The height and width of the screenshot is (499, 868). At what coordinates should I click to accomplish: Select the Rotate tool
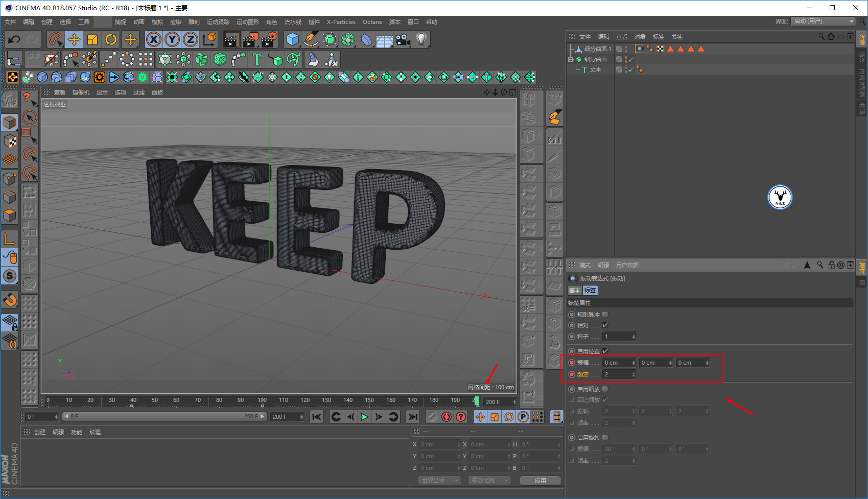tap(111, 39)
